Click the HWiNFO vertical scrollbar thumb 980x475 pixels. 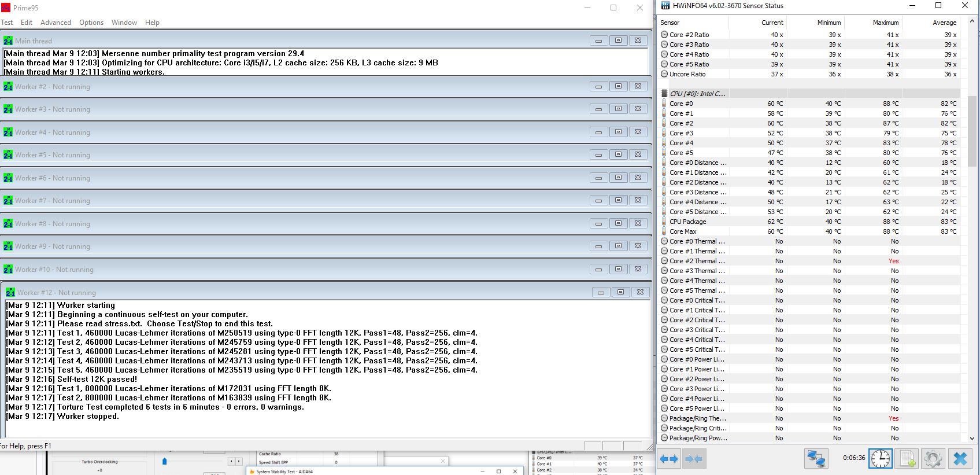point(972,131)
